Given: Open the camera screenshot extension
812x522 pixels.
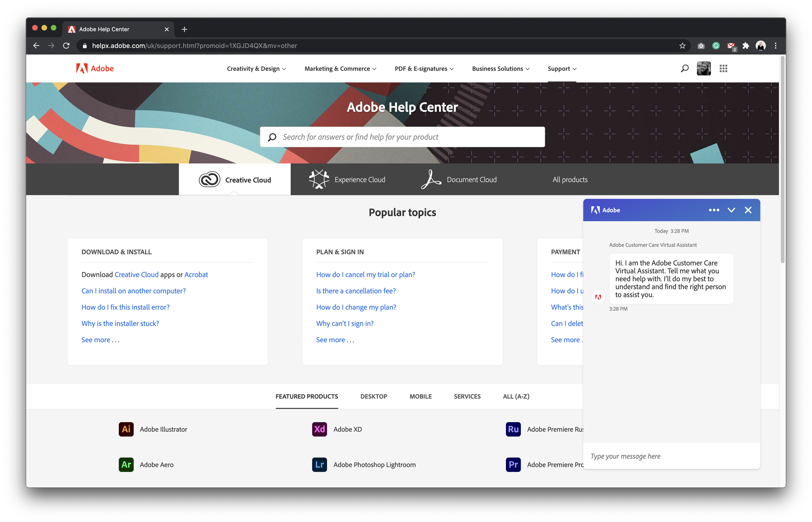Looking at the screenshot, I should pyautogui.click(x=701, y=46).
